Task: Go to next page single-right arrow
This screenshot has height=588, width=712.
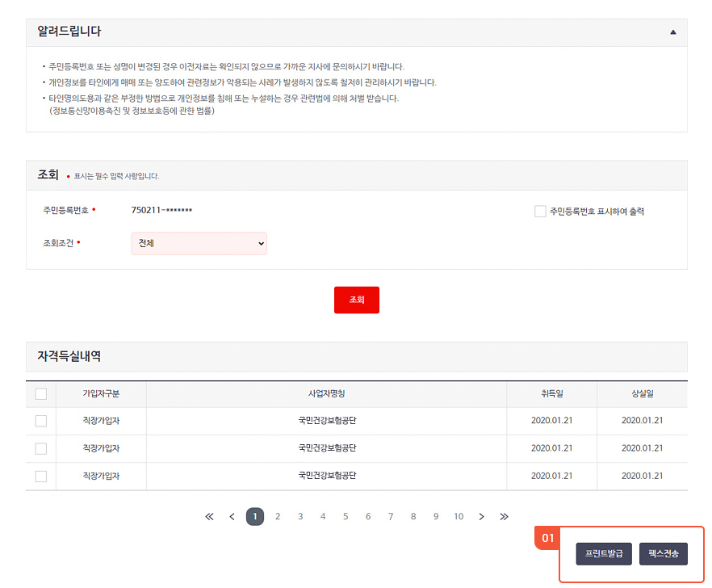Action: coord(481,517)
